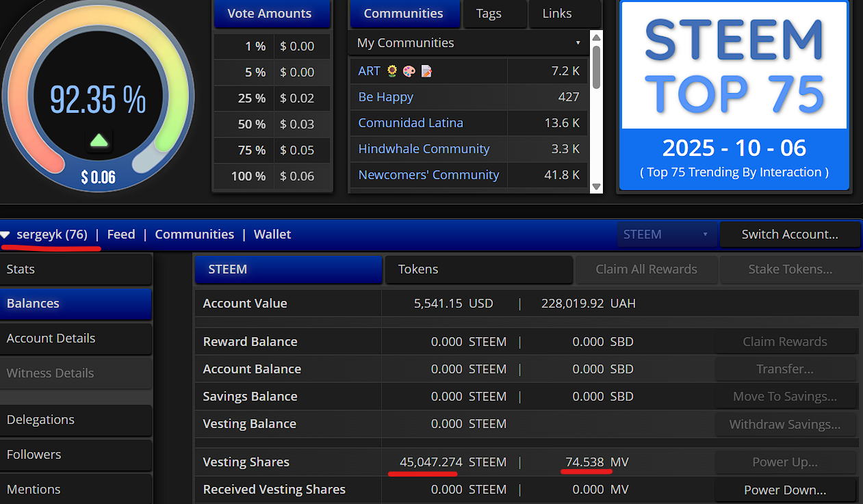Click the Stake Tokens button
Viewport: 863px width, 504px height.
click(790, 269)
